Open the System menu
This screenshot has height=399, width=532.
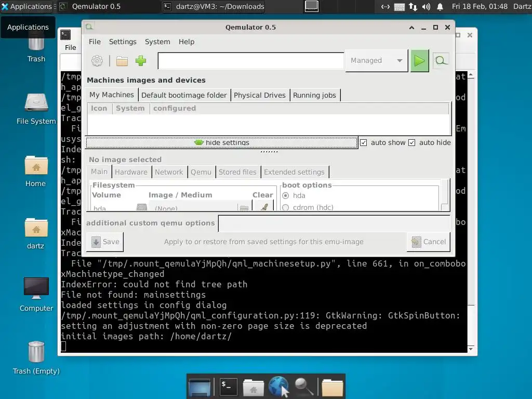pos(157,42)
